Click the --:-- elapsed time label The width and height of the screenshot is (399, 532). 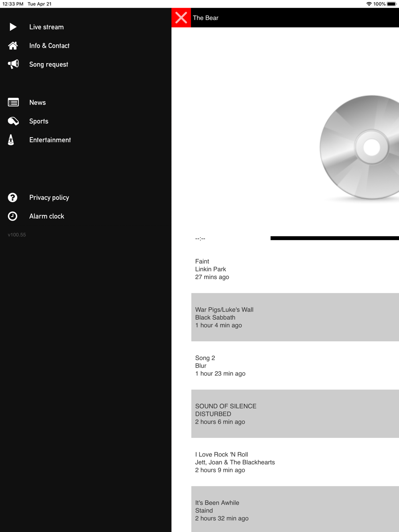[200, 238]
